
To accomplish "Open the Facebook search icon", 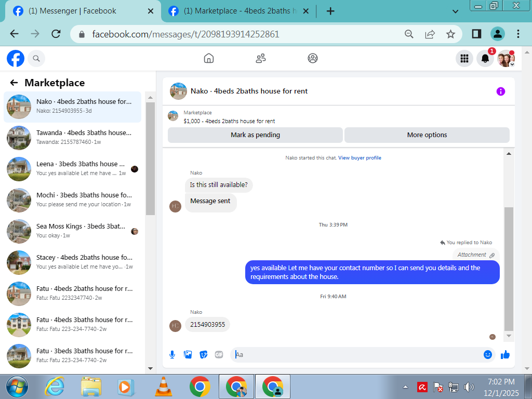I will pyautogui.click(x=36, y=58).
